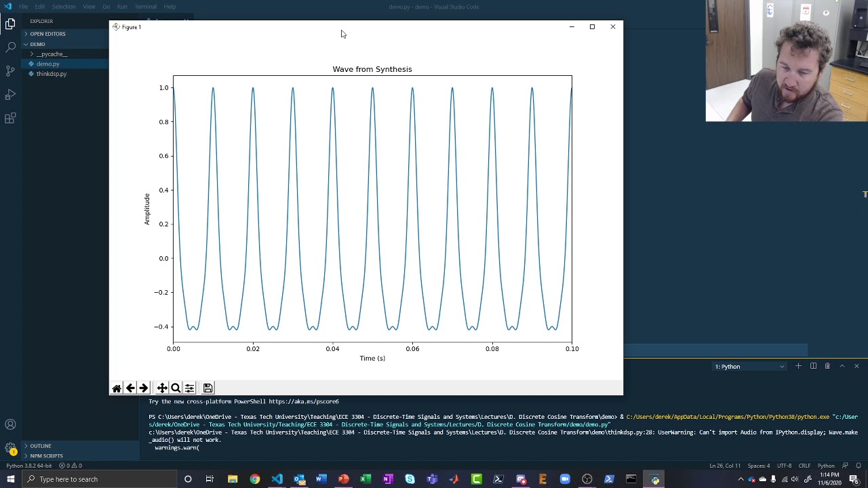Viewport: 868px width, 488px height.
Task: Open Task View on taskbar
Action: [210, 479]
